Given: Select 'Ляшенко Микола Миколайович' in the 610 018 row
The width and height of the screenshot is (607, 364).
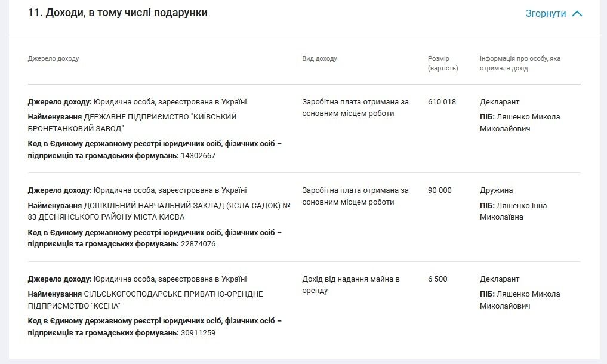Looking at the screenshot, I should click(x=520, y=122).
